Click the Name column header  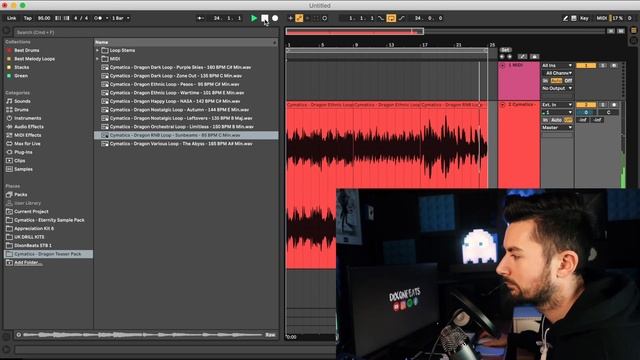click(186, 42)
